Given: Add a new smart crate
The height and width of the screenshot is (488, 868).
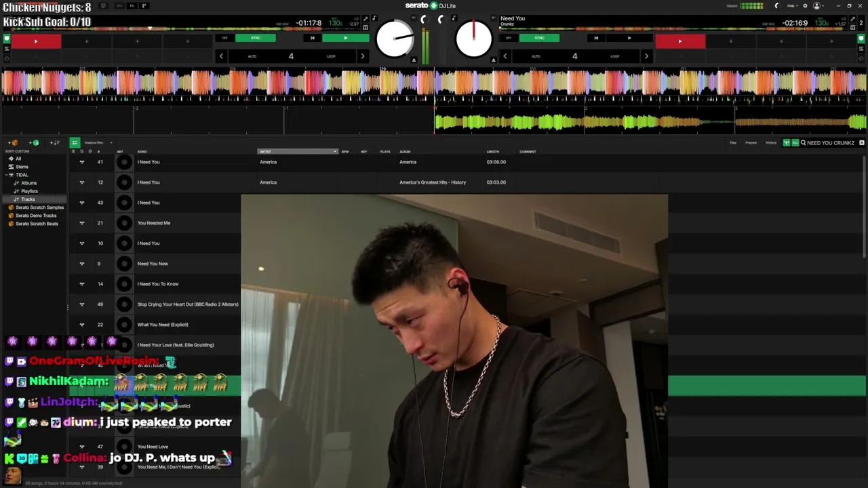Looking at the screenshot, I should point(34,143).
